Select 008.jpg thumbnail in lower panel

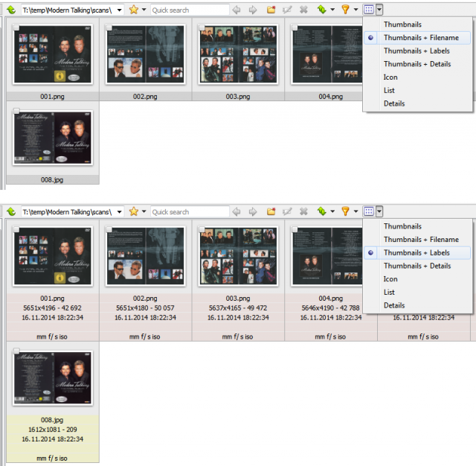[x=53, y=377]
